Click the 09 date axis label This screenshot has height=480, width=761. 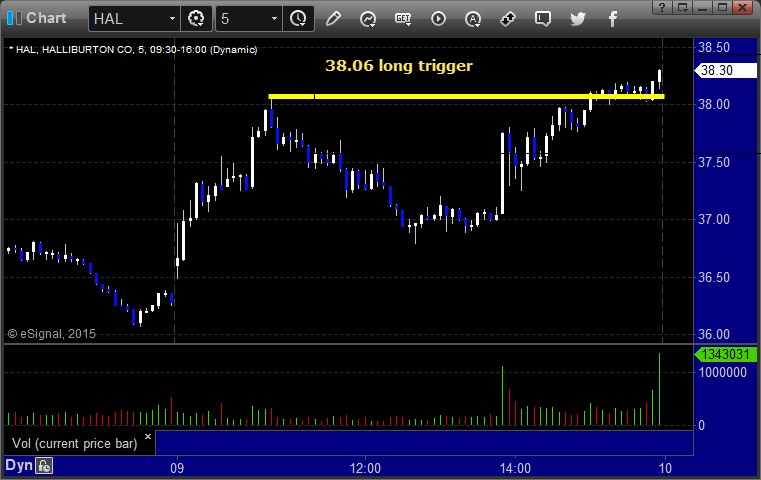pyautogui.click(x=177, y=468)
